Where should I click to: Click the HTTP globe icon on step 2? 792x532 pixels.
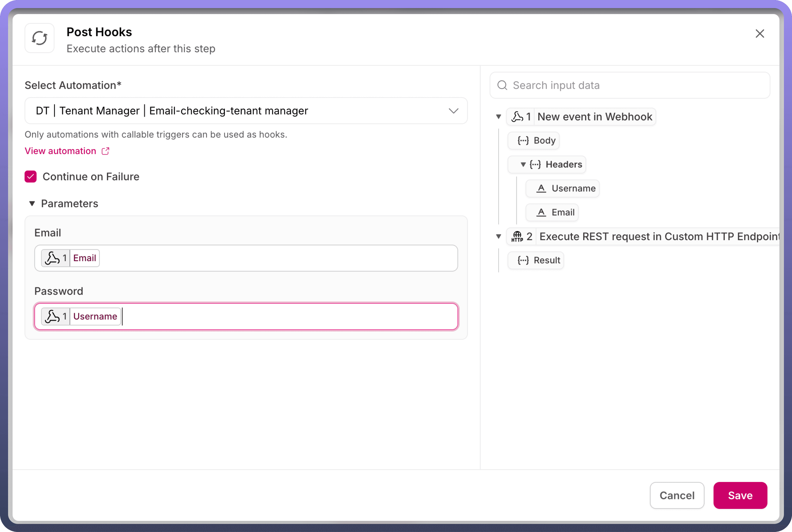click(x=517, y=237)
